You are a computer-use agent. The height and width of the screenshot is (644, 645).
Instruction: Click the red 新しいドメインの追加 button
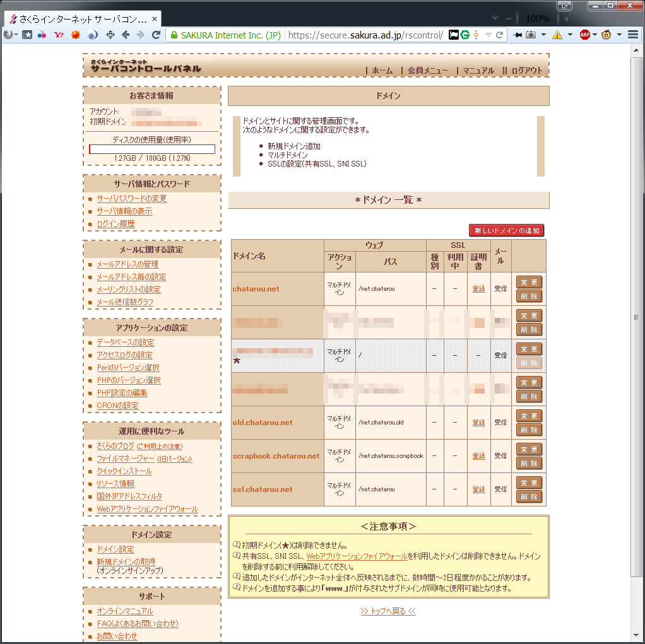507,231
